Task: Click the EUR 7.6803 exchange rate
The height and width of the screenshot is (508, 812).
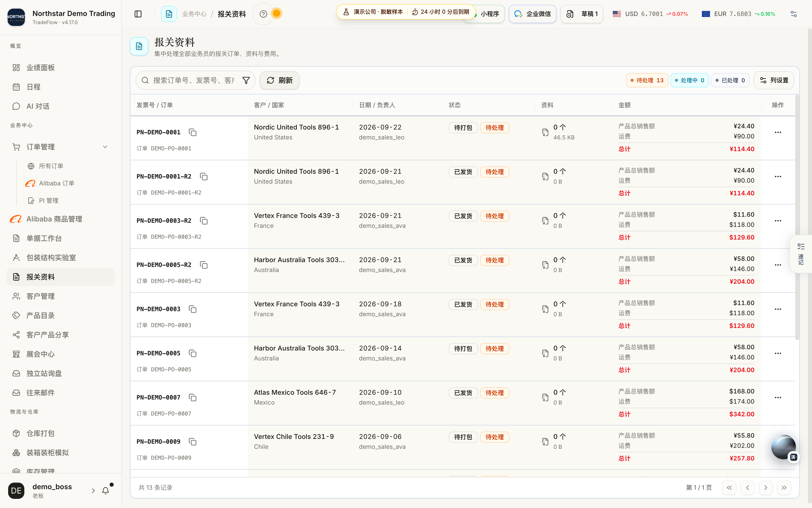Action: click(x=738, y=14)
